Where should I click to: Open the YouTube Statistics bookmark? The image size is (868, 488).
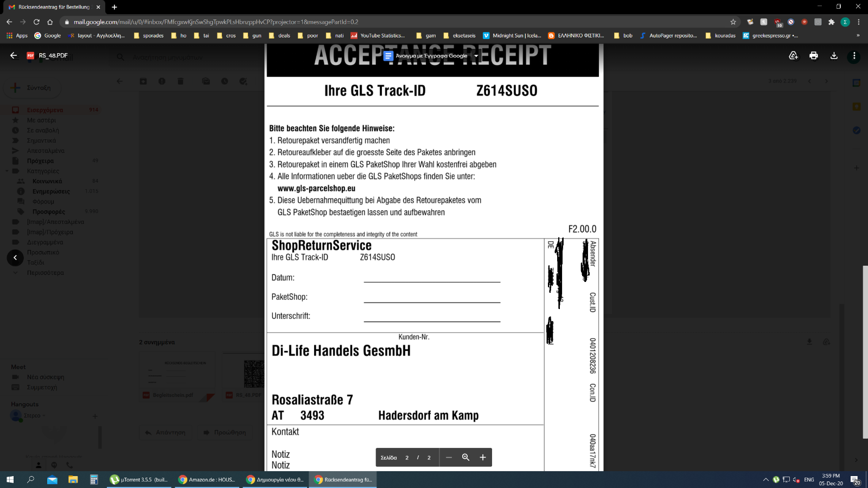378,35
